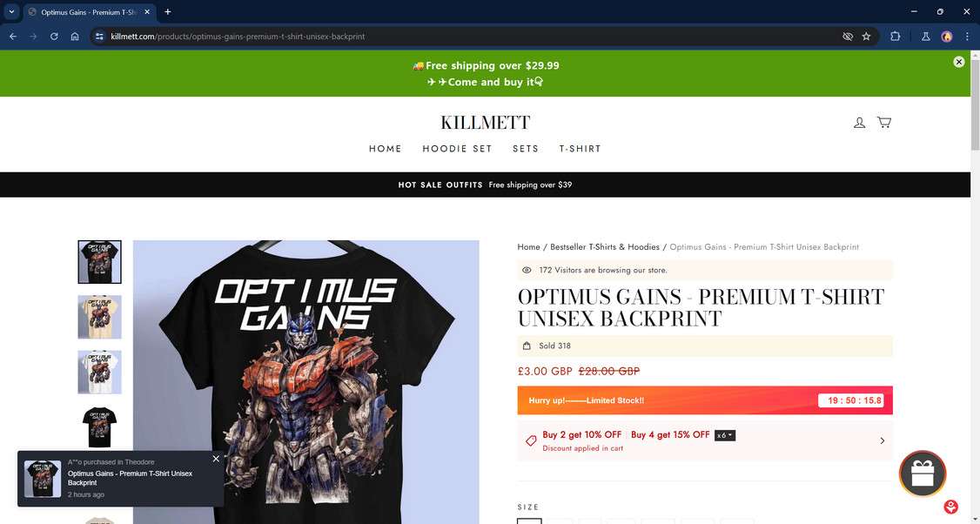Open the browser tab search dropdown

tap(11, 12)
